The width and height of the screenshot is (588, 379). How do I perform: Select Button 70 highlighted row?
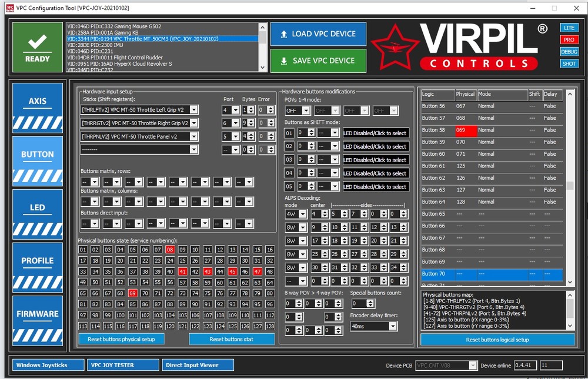(492, 274)
